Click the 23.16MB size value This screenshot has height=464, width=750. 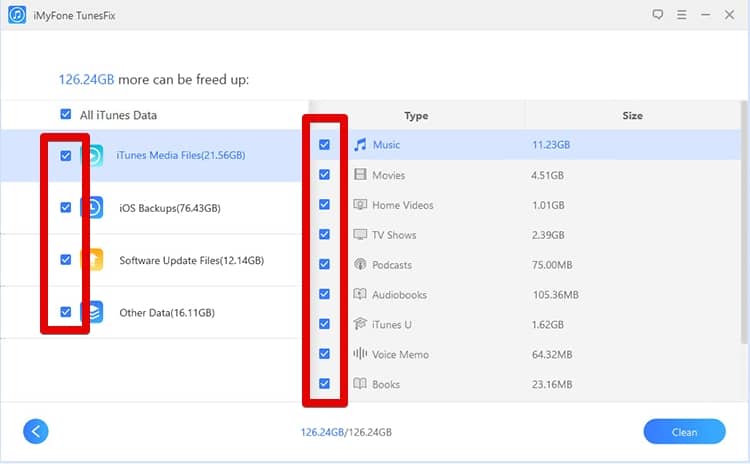[x=552, y=384]
